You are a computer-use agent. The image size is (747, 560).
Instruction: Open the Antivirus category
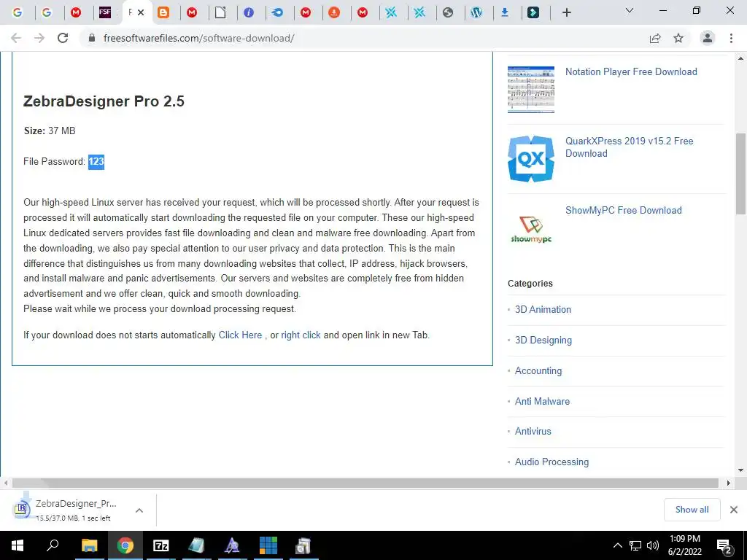(533, 431)
